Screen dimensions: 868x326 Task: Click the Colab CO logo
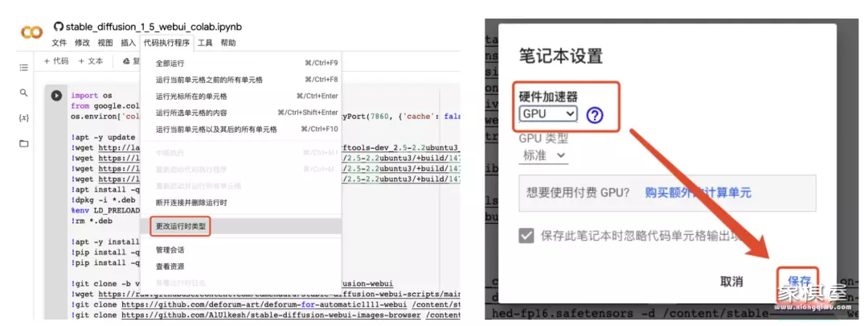pos(31,32)
